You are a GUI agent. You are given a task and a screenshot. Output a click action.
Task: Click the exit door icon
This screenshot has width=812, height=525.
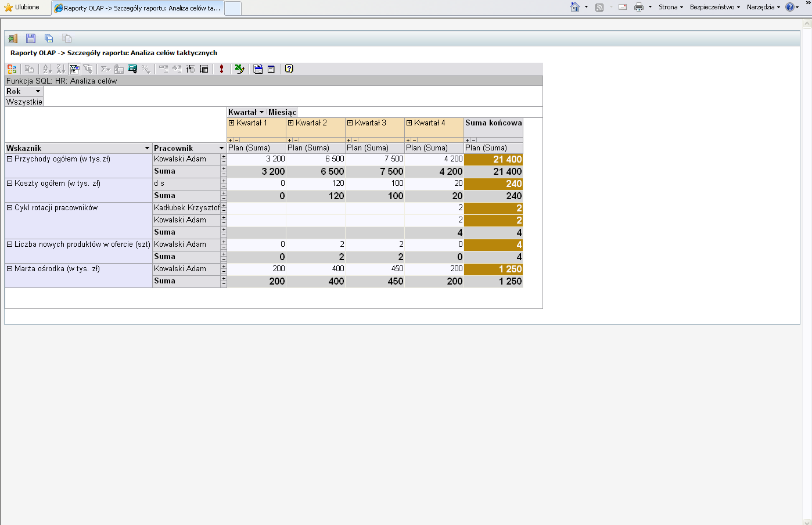pyautogui.click(x=13, y=38)
